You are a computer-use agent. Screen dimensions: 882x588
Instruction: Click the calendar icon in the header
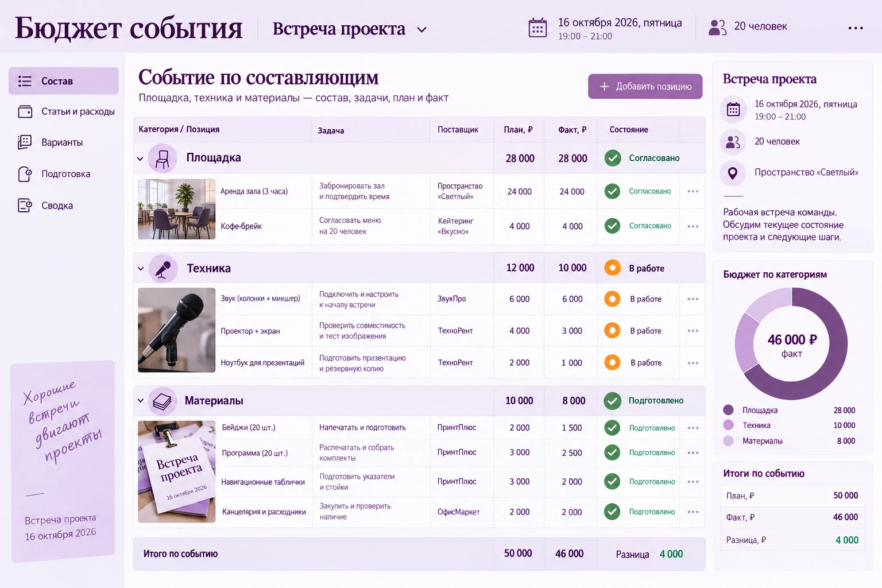[x=537, y=28]
